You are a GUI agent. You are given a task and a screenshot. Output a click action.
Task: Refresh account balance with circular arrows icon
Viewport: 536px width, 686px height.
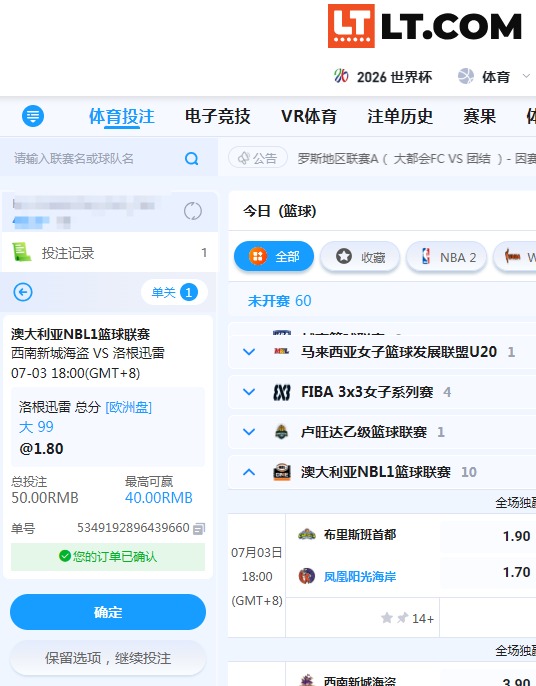[x=193, y=211]
